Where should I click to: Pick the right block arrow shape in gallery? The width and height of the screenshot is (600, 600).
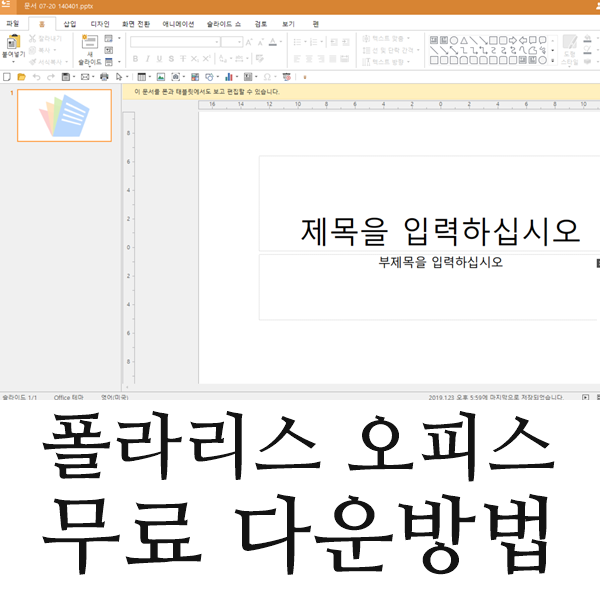click(513, 40)
